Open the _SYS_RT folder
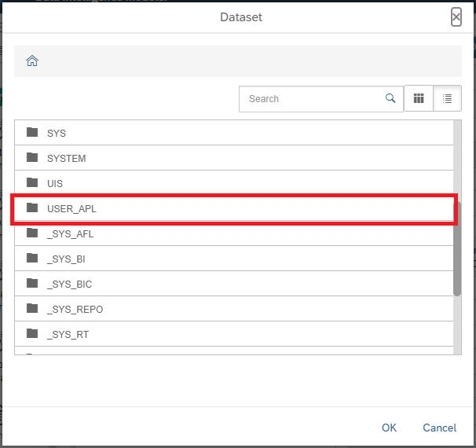The width and height of the screenshot is (476, 448). click(x=68, y=335)
